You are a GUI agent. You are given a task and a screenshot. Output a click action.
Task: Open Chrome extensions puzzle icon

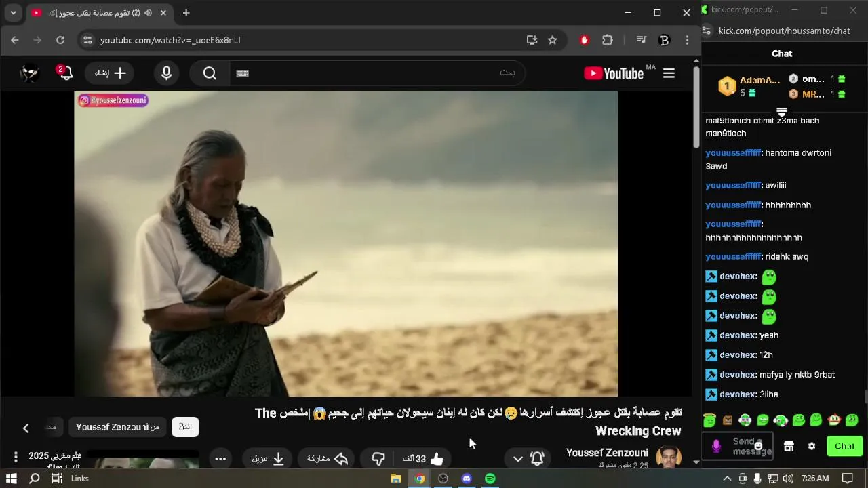pyautogui.click(x=608, y=40)
